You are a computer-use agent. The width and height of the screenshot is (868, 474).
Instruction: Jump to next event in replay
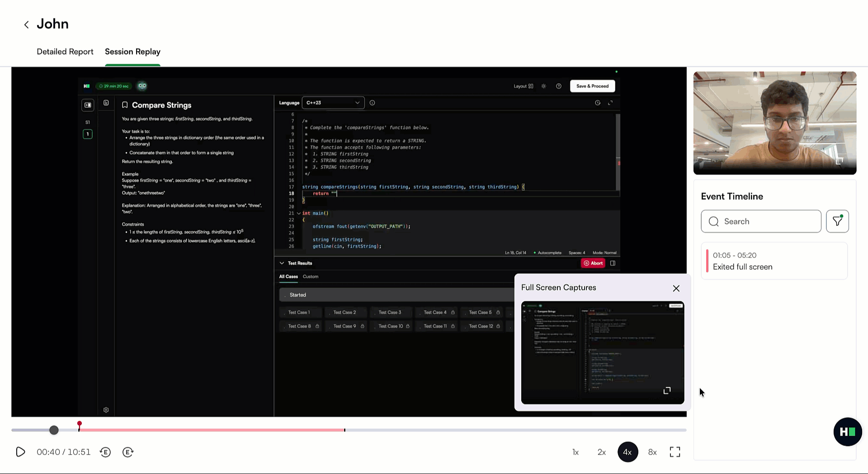[128, 452]
